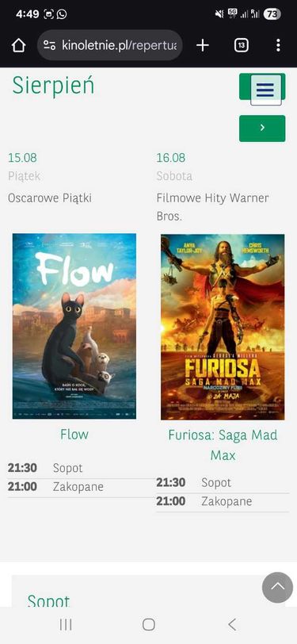Tap the scroll-to-top round button
Image resolution: width=297 pixels, height=644 pixels.
click(x=278, y=588)
